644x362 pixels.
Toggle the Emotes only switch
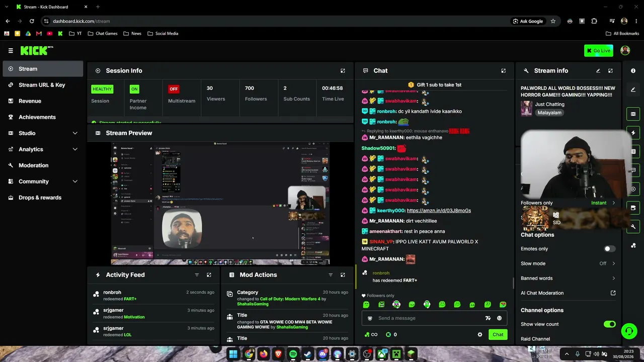pos(609,249)
